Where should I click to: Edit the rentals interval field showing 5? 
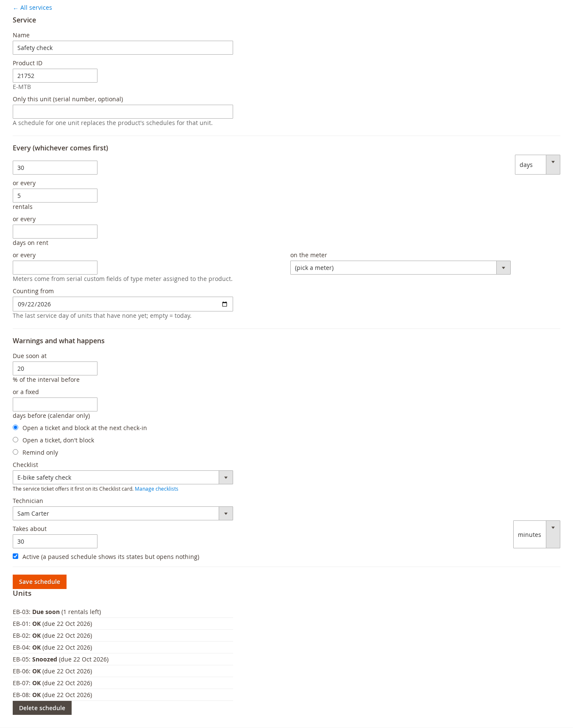point(55,196)
